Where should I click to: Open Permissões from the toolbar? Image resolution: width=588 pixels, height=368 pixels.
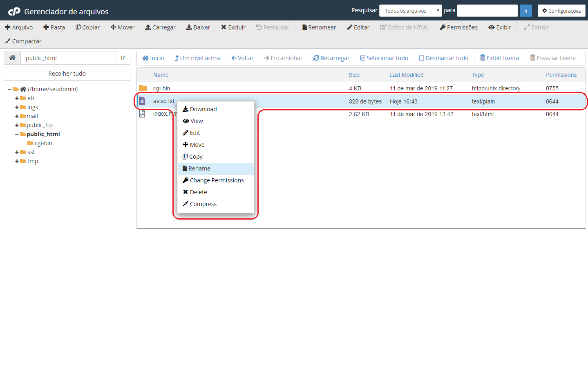[458, 27]
